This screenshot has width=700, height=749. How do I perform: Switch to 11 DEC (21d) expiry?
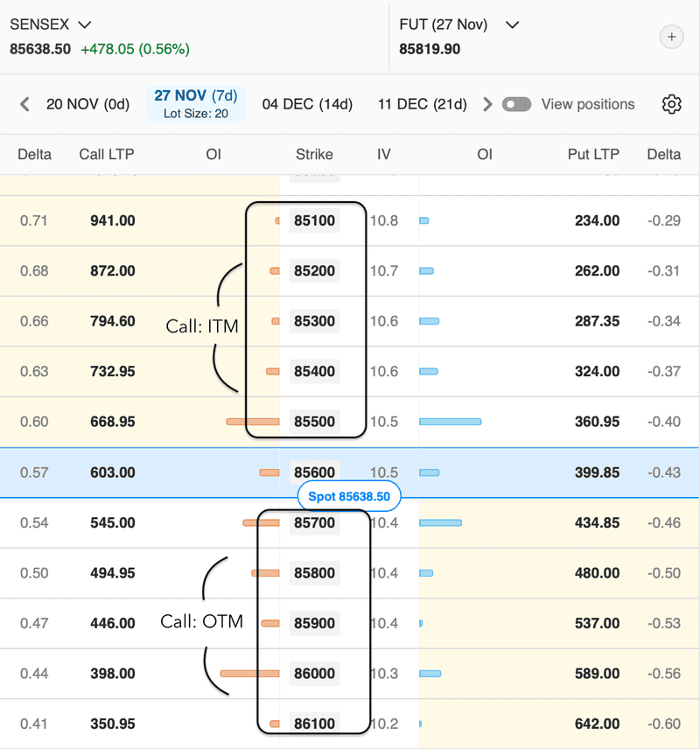coord(422,104)
